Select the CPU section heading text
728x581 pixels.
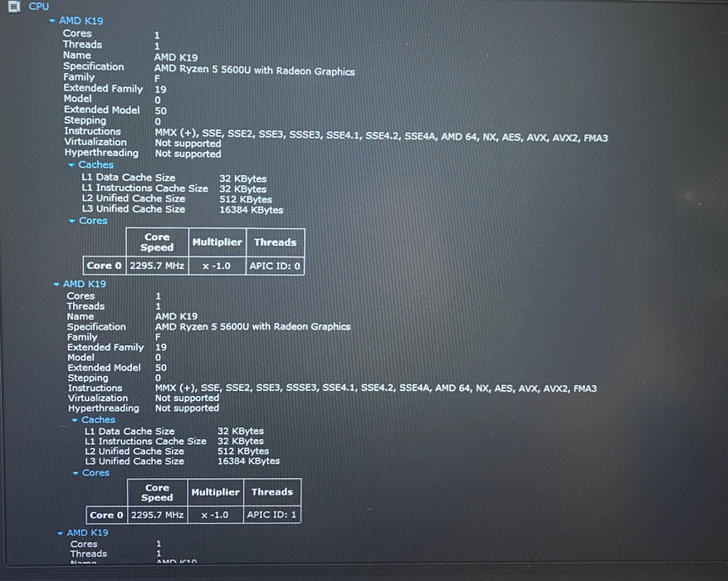pyautogui.click(x=38, y=7)
